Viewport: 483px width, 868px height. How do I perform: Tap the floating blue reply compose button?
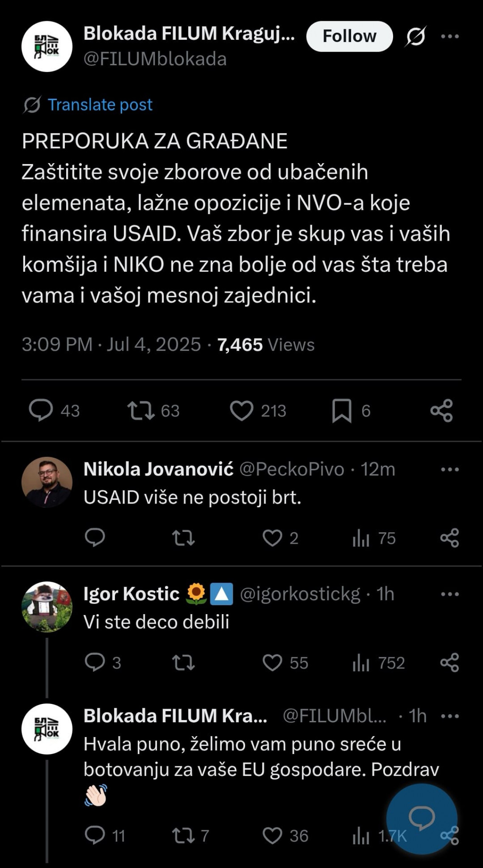[422, 819]
